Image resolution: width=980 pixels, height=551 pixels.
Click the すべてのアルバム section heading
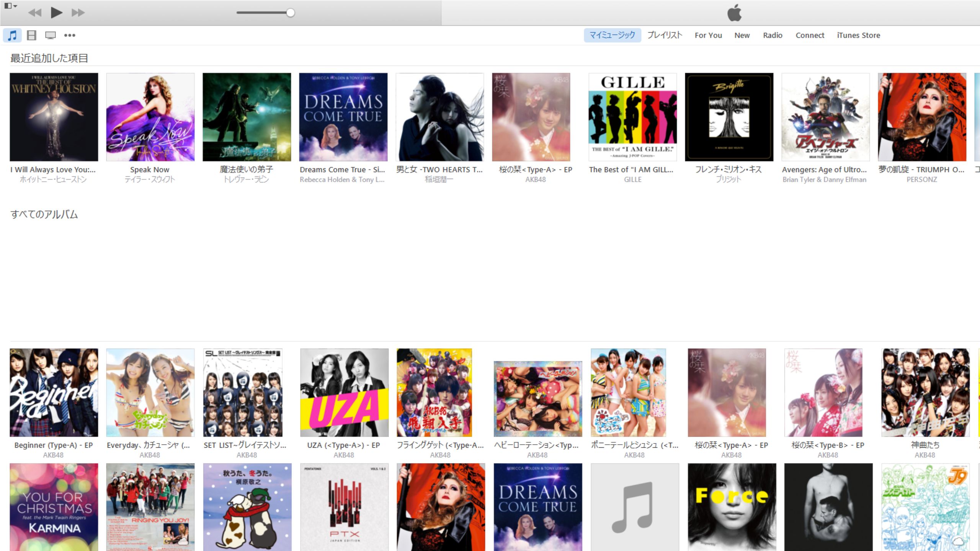(44, 214)
